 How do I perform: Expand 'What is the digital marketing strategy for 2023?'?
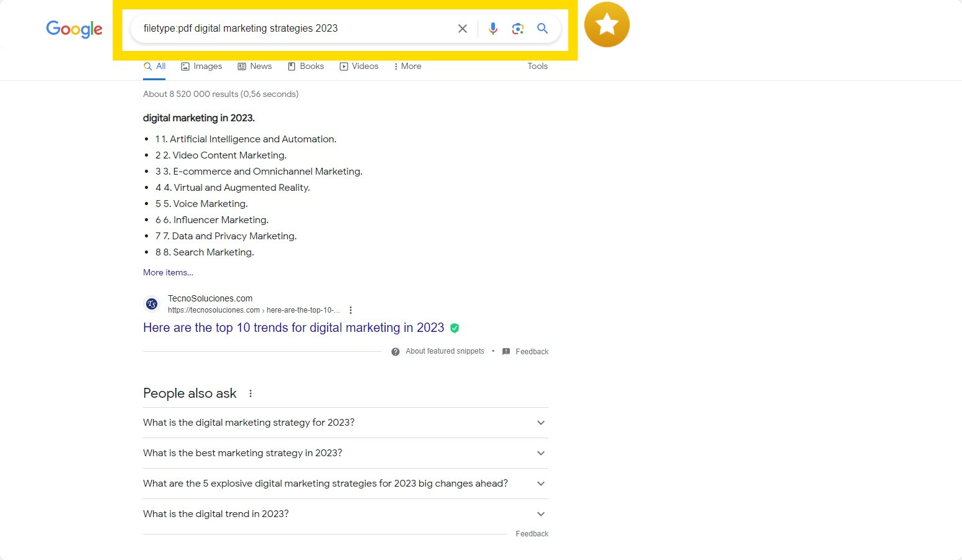(x=346, y=423)
